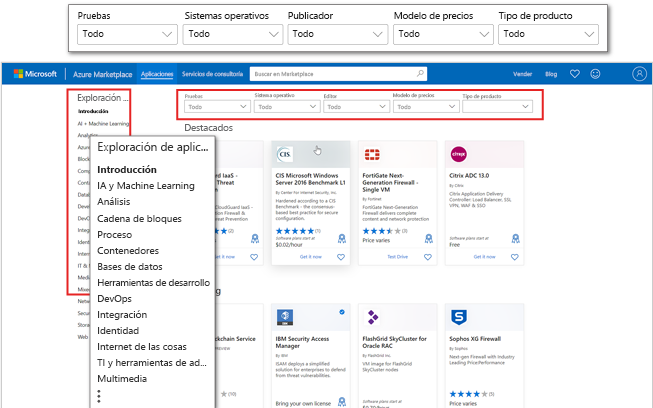Open enlarged Modelo de precios Todo dropdown
653x408 pixels.
tap(443, 34)
